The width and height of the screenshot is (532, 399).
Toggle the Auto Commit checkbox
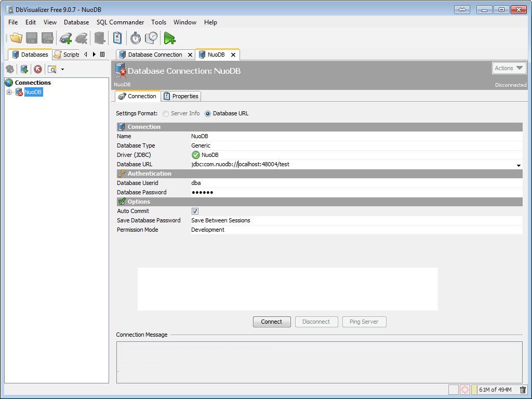[x=195, y=211]
